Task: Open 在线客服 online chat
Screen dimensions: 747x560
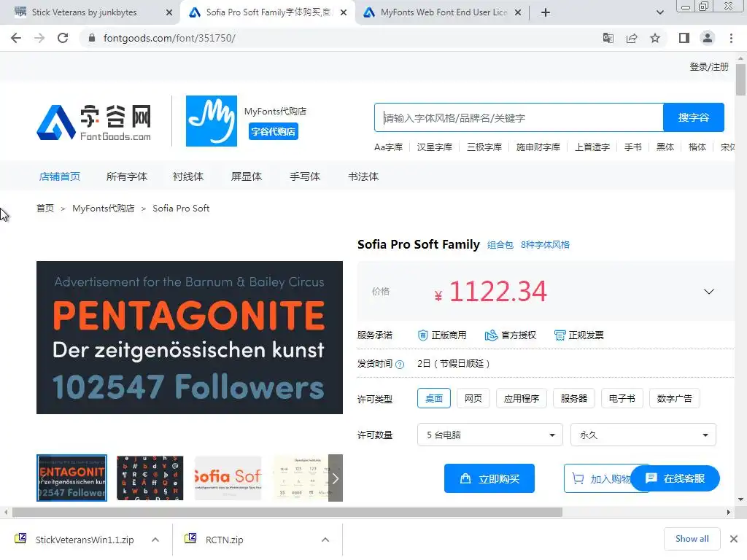Action: point(676,478)
